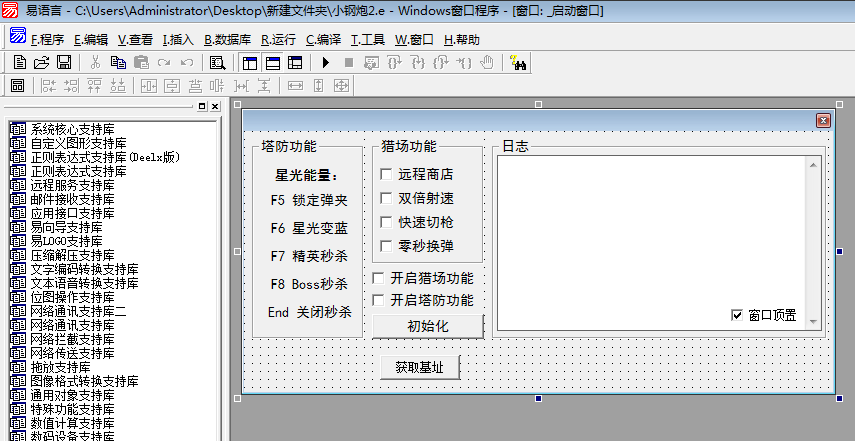Click the 初始化 button
The width and height of the screenshot is (855, 441).
pos(427,326)
